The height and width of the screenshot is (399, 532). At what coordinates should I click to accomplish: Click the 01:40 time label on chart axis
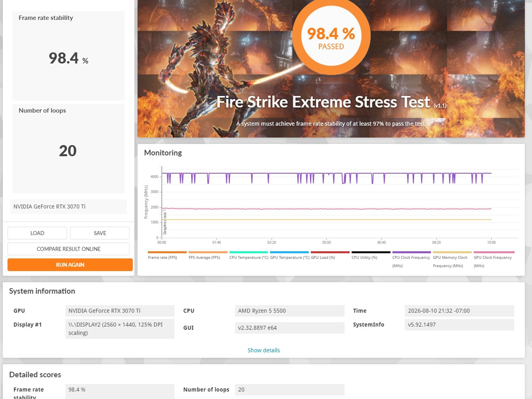(x=217, y=243)
